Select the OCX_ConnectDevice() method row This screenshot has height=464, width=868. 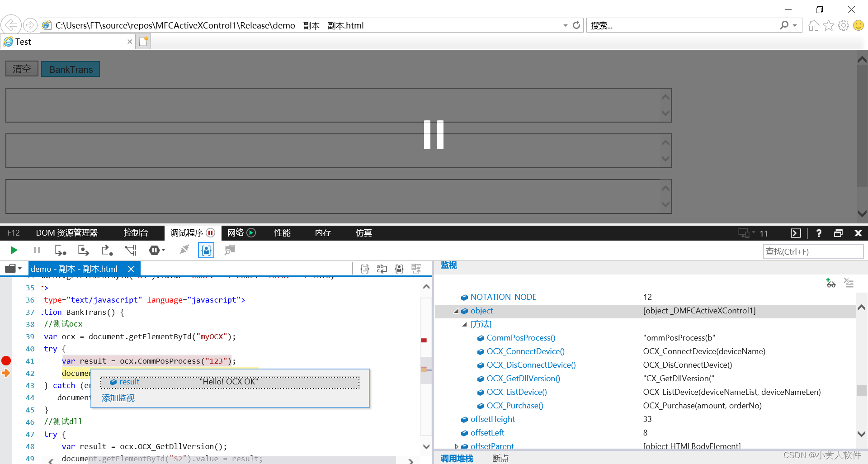(645, 351)
